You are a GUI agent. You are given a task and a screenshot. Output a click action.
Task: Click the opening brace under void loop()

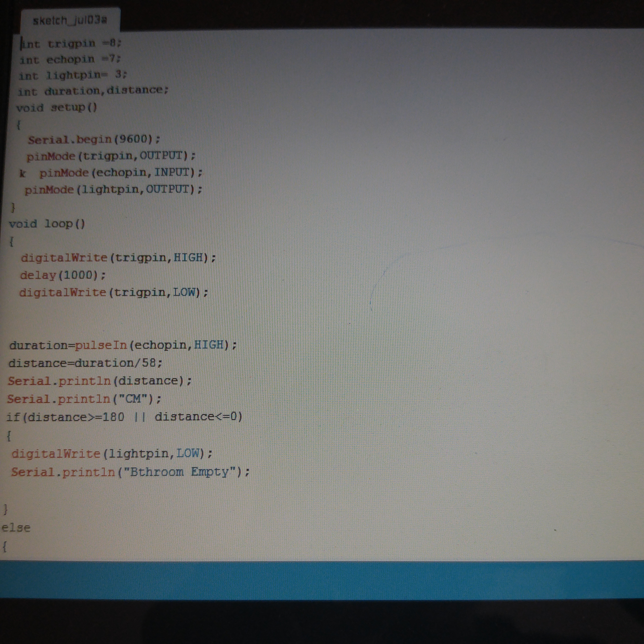click(x=12, y=241)
